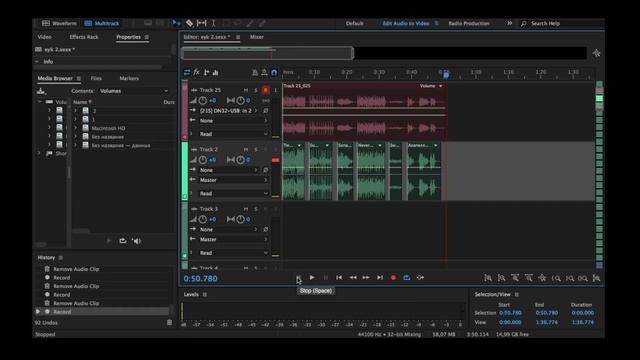Open the Files panel tab
640x360 pixels.
(96, 78)
